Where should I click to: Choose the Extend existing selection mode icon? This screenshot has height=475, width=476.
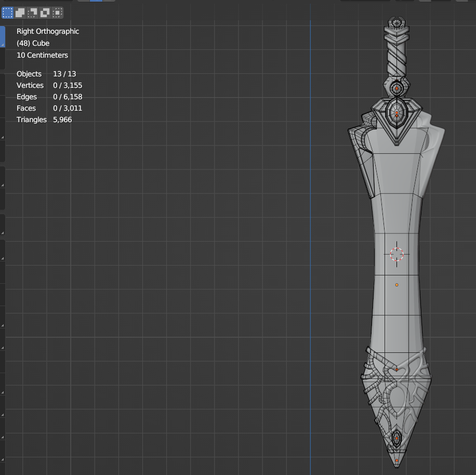[20, 13]
